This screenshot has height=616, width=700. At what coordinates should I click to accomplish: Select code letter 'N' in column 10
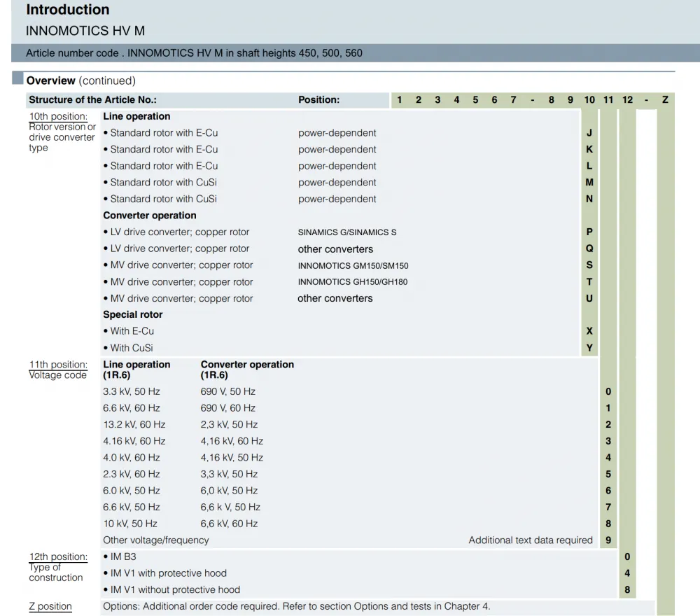tap(589, 199)
